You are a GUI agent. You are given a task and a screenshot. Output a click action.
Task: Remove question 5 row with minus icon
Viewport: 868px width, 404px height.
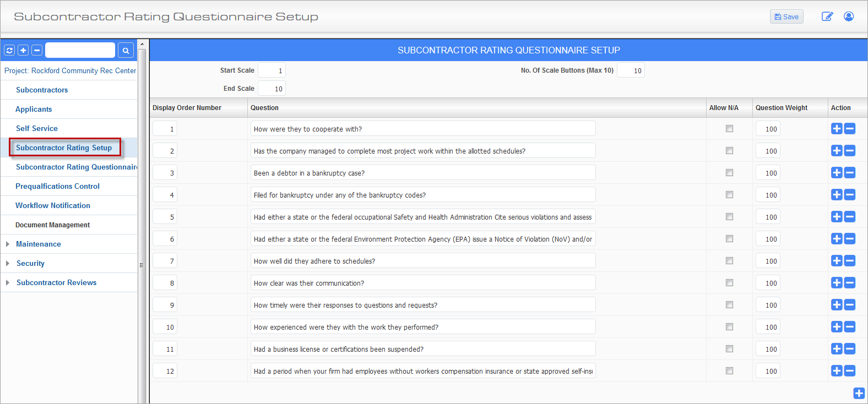850,217
